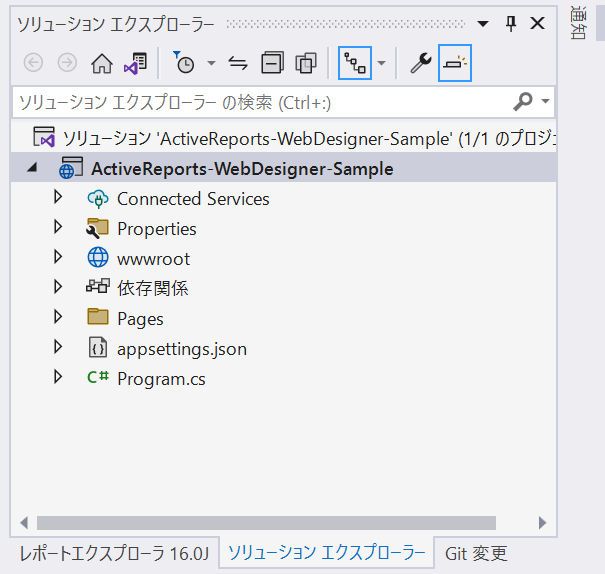This screenshot has height=574, width=605.
Task: Expand the 依存関係 node
Action: [58, 287]
